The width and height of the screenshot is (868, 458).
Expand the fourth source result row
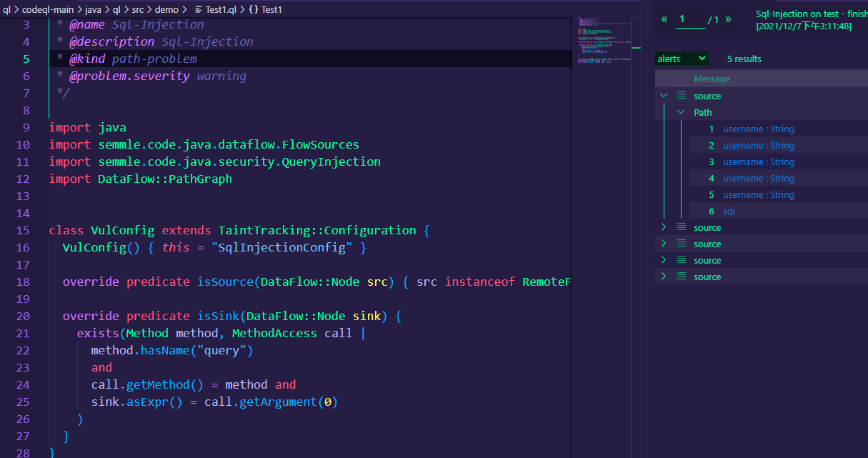664,260
